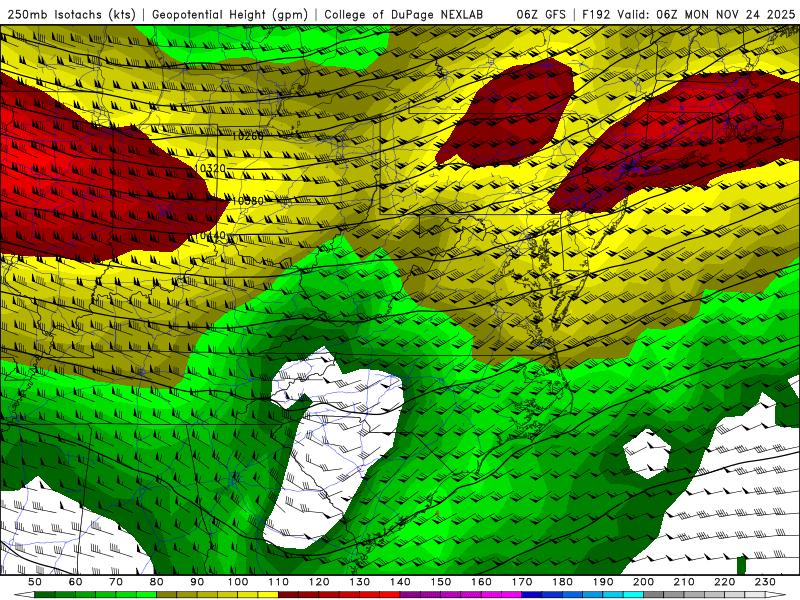Click the "Geopotential Height (gpm)" header text
The width and height of the screenshot is (800, 600).
click(x=230, y=15)
